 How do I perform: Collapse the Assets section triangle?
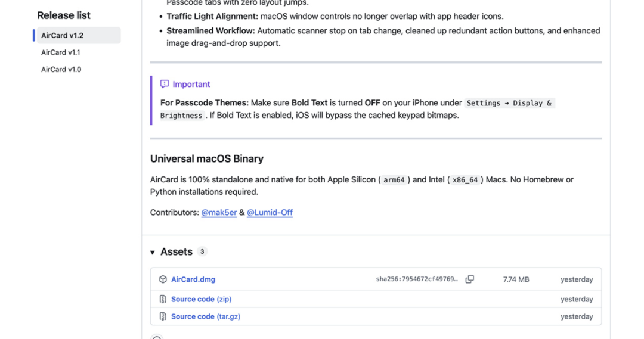click(153, 252)
